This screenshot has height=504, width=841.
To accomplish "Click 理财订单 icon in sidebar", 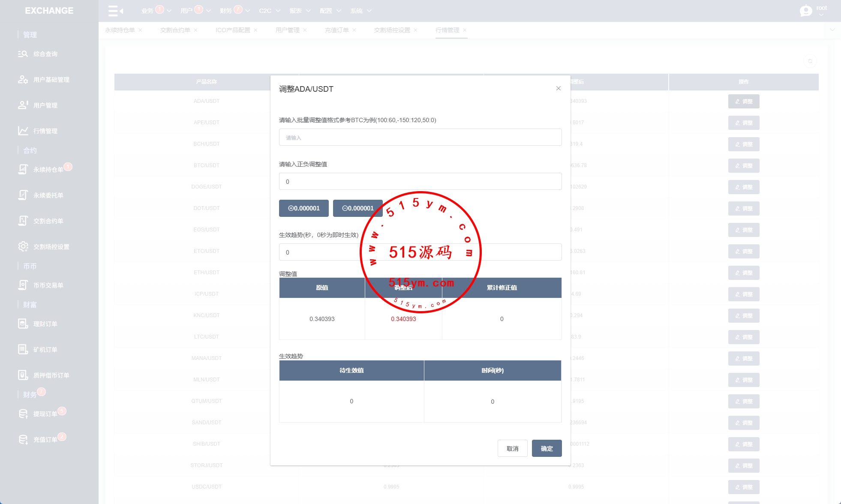I will (23, 324).
